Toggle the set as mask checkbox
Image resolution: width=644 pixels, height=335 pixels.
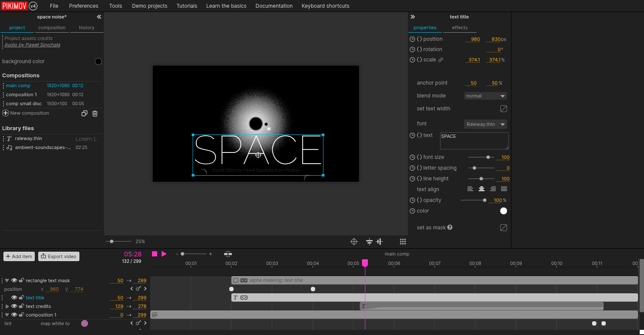(x=504, y=228)
